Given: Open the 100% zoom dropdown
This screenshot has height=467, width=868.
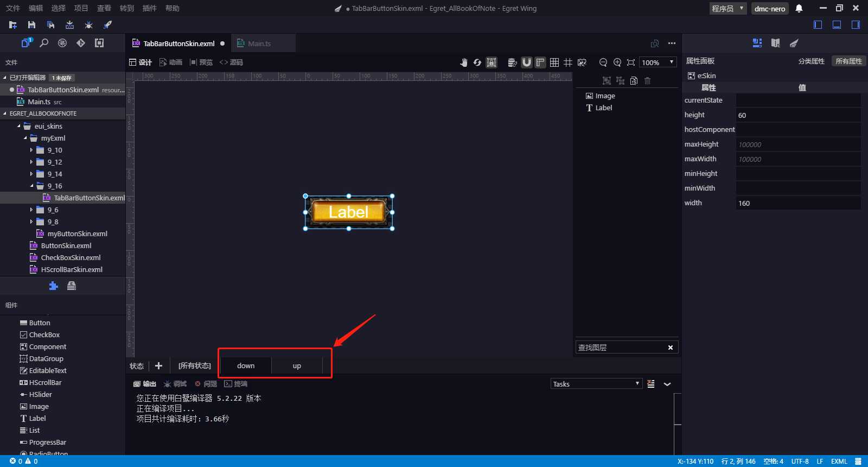Looking at the screenshot, I should [x=658, y=62].
